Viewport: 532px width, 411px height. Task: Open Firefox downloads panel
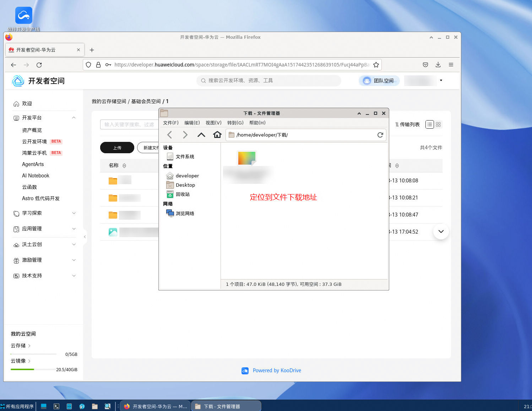(438, 65)
